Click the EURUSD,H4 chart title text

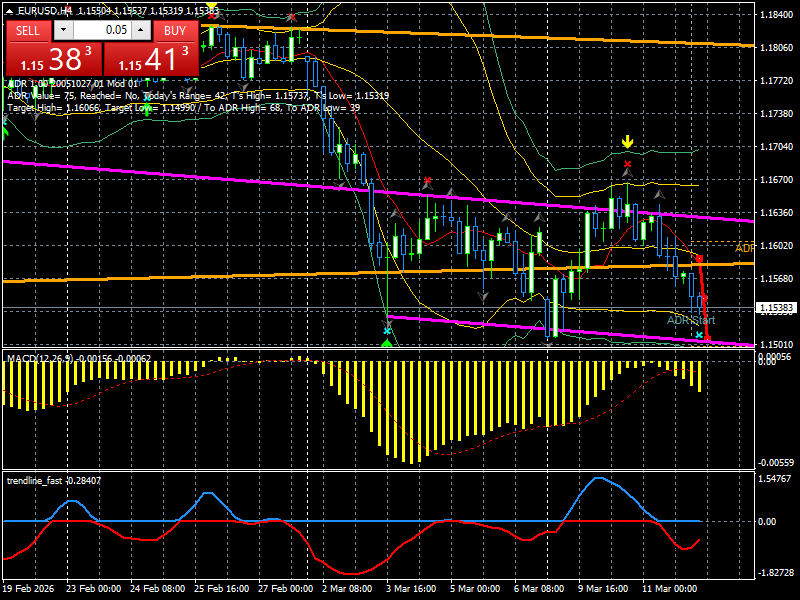click(x=44, y=10)
